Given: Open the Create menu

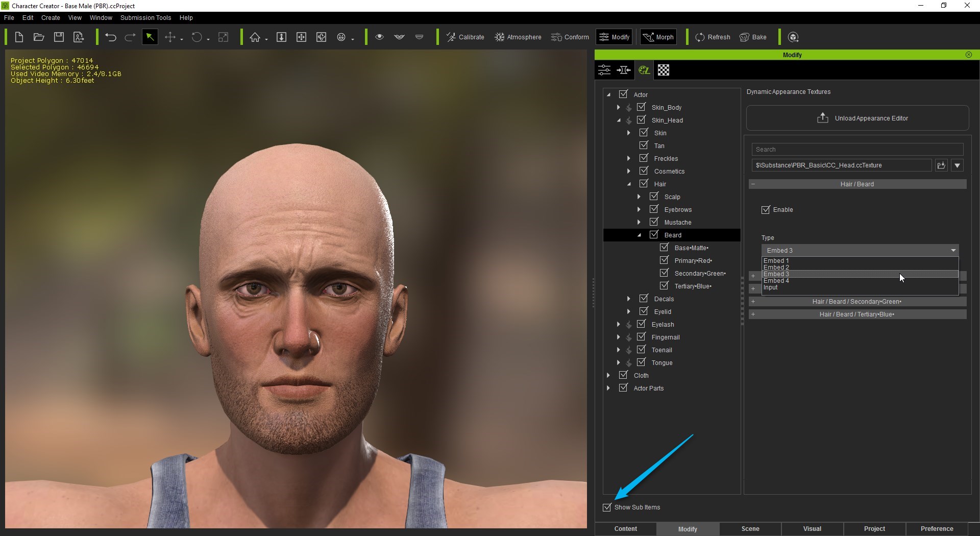Looking at the screenshot, I should pos(51,17).
